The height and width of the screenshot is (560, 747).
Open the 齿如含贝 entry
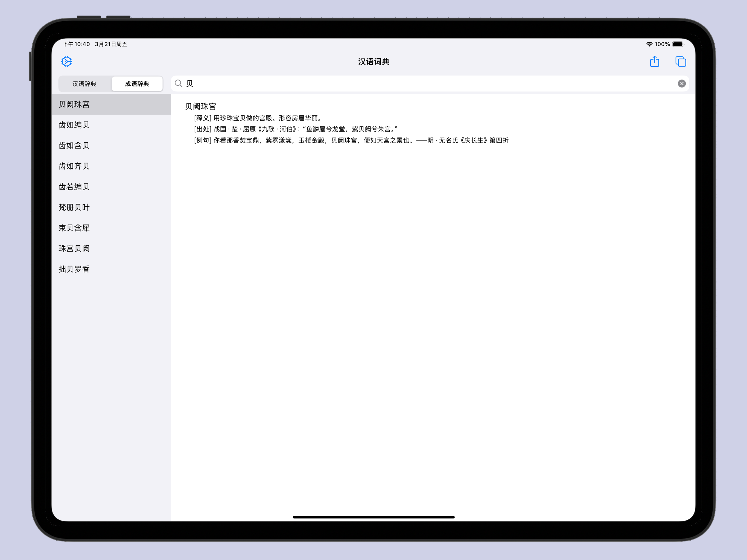point(111,145)
